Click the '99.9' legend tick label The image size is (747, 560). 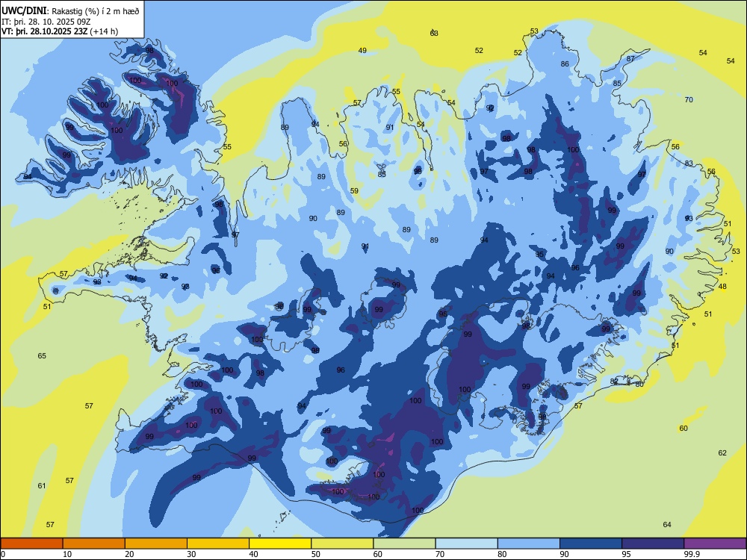(x=692, y=554)
